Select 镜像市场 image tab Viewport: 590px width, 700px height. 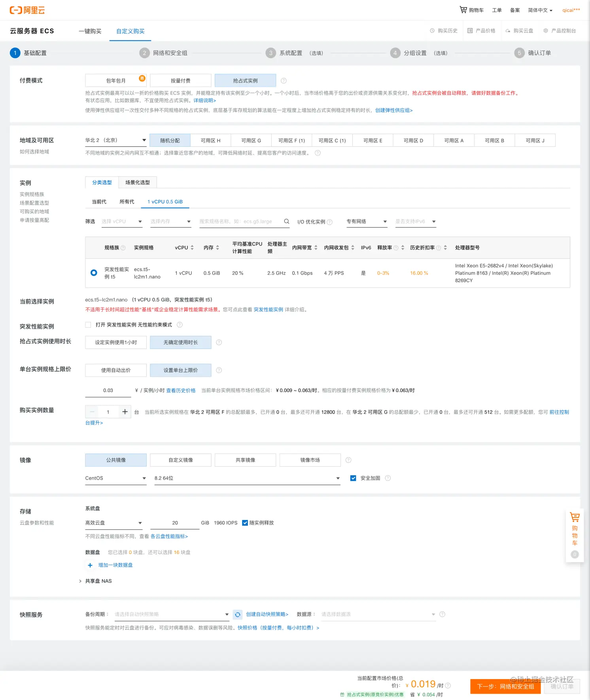(310, 460)
